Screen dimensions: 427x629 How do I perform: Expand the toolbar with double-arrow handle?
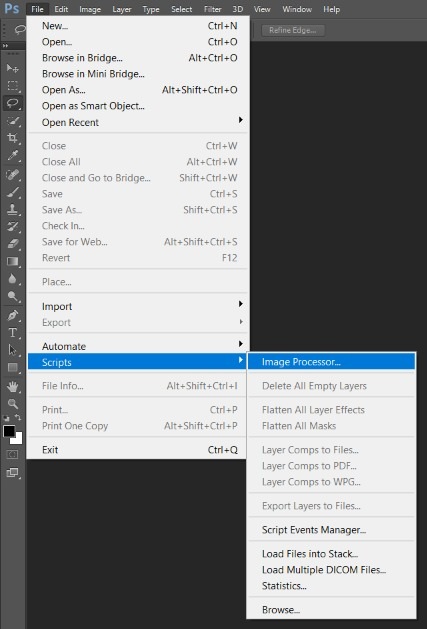coord(5,46)
